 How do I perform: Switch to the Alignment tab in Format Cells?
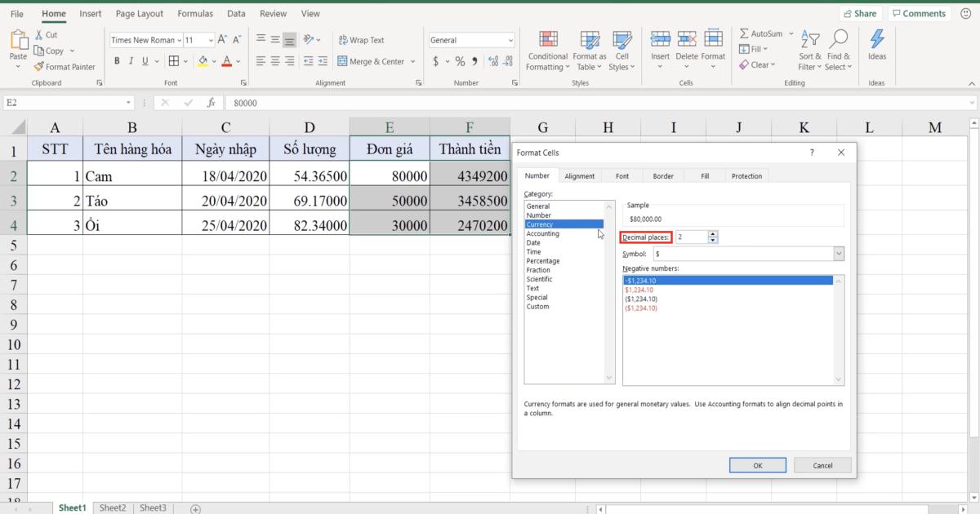tap(580, 175)
